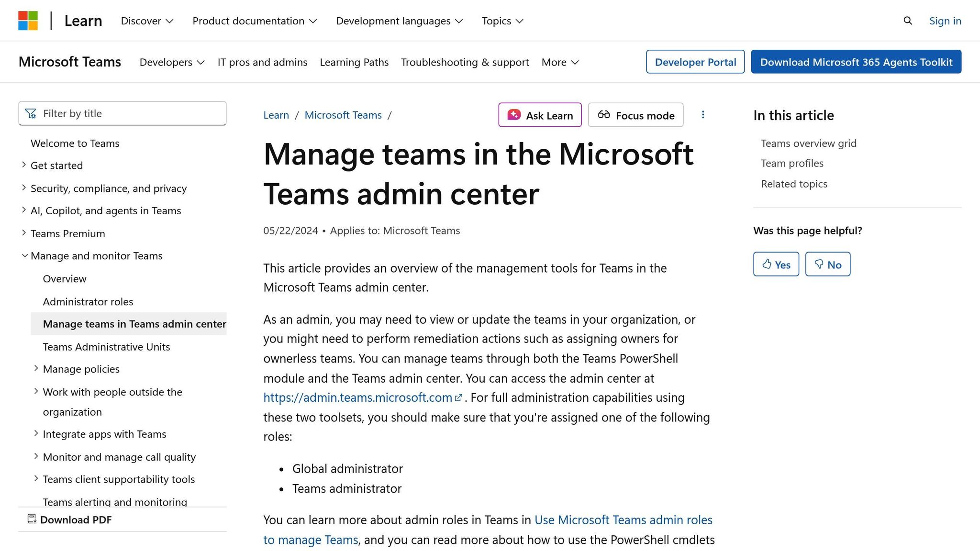The height and width of the screenshot is (551, 980).
Task: Select Manage teams in Teams admin center
Action: 129,324
